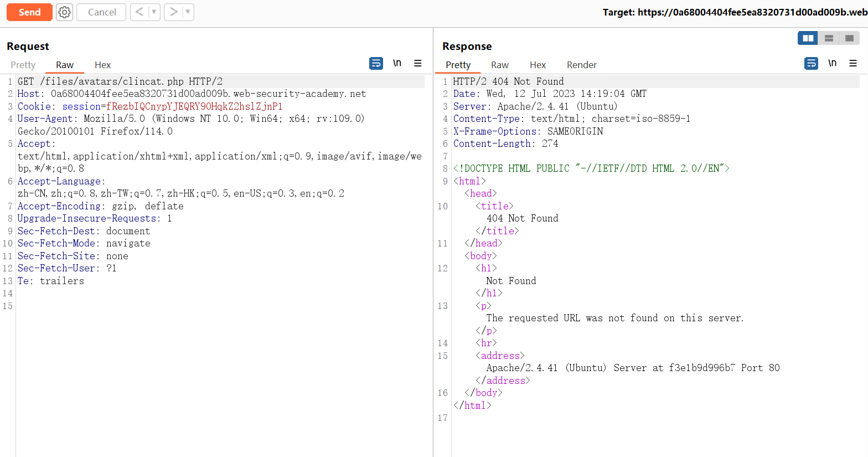Toggle word wrap in the Request panel
Screen dimensions: 868x457
tap(376, 64)
